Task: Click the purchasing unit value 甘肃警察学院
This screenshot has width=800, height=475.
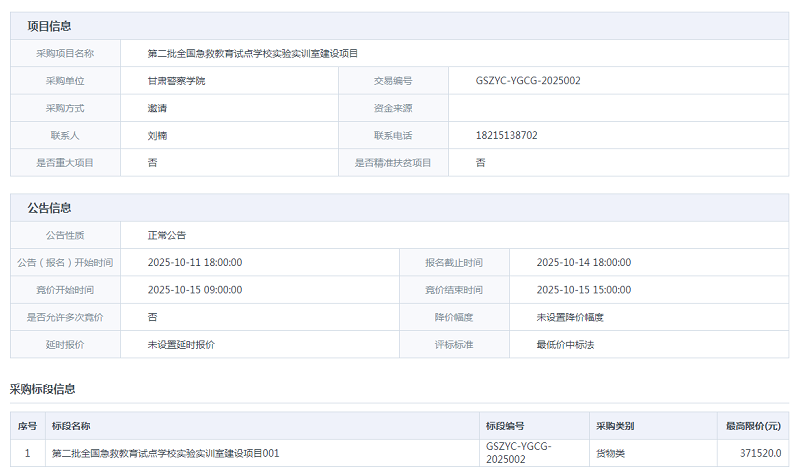Action: pyautogui.click(x=176, y=80)
